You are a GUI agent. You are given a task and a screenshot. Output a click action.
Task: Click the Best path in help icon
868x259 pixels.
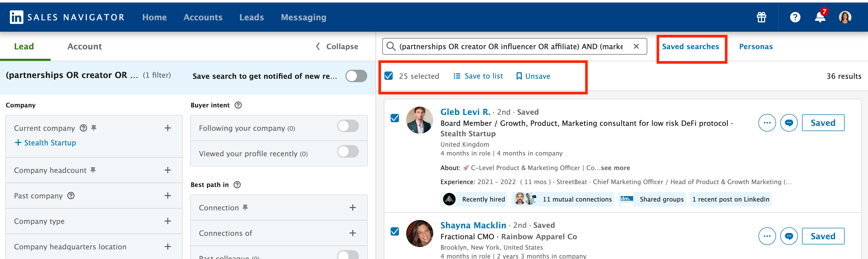(237, 185)
